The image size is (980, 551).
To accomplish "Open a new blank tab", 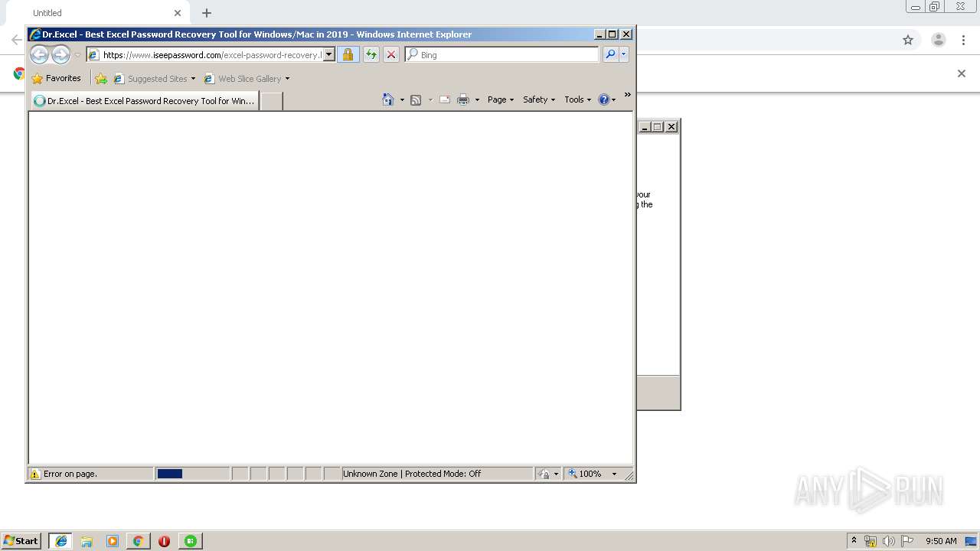I will pyautogui.click(x=271, y=100).
